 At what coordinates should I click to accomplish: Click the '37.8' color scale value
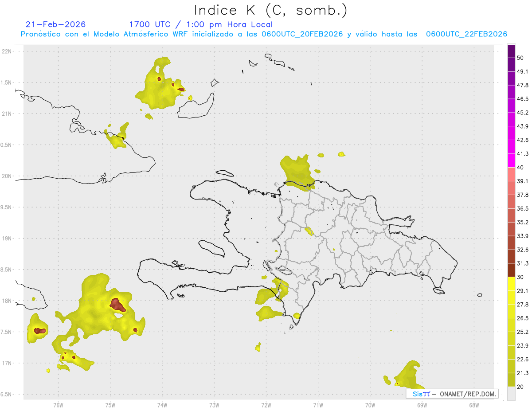pyautogui.click(x=522, y=195)
